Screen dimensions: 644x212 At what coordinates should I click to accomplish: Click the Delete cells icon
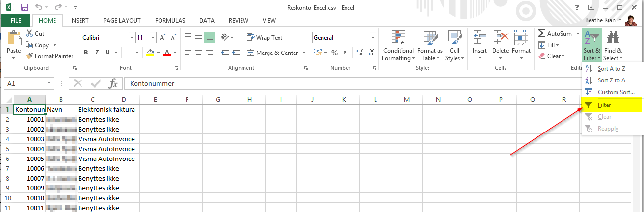point(500,38)
